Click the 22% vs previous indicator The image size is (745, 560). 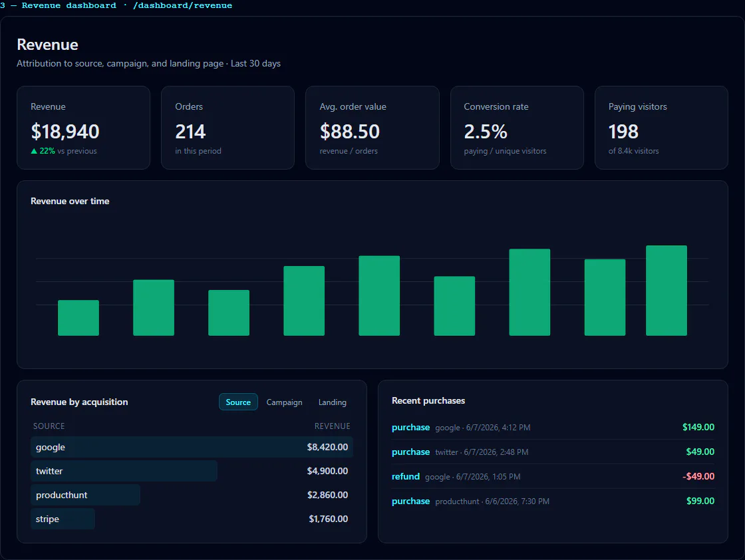(64, 151)
